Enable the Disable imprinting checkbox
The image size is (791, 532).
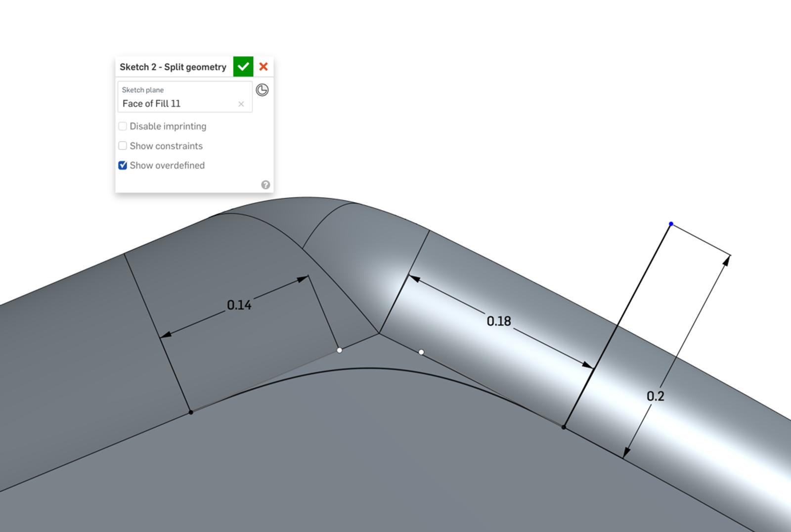coord(123,127)
